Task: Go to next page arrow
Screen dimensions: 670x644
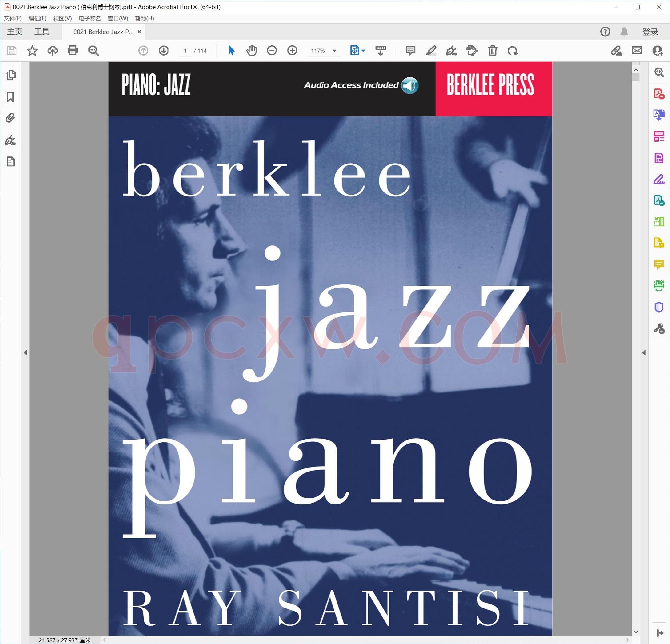Action: coord(164,51)
